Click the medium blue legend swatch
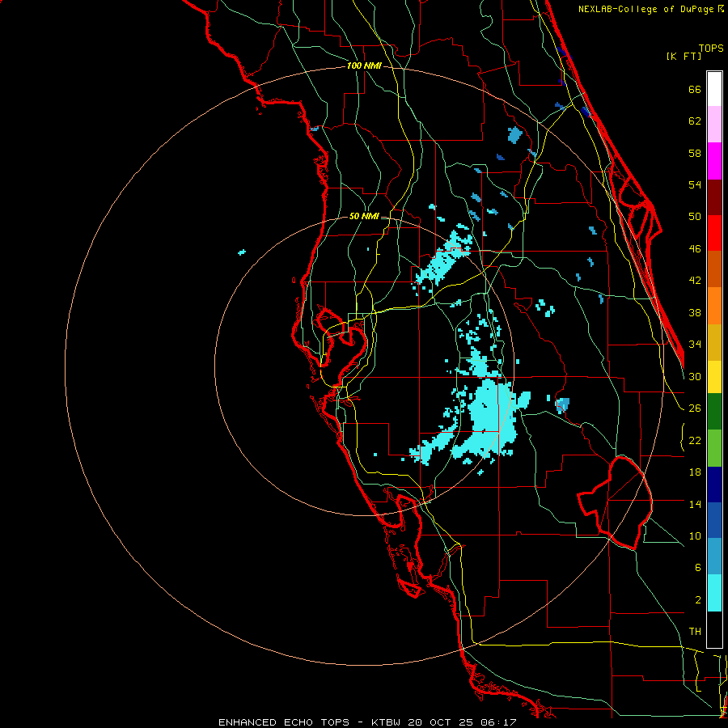This screenshot has width=728, height=728. click(x=714, y=520)
